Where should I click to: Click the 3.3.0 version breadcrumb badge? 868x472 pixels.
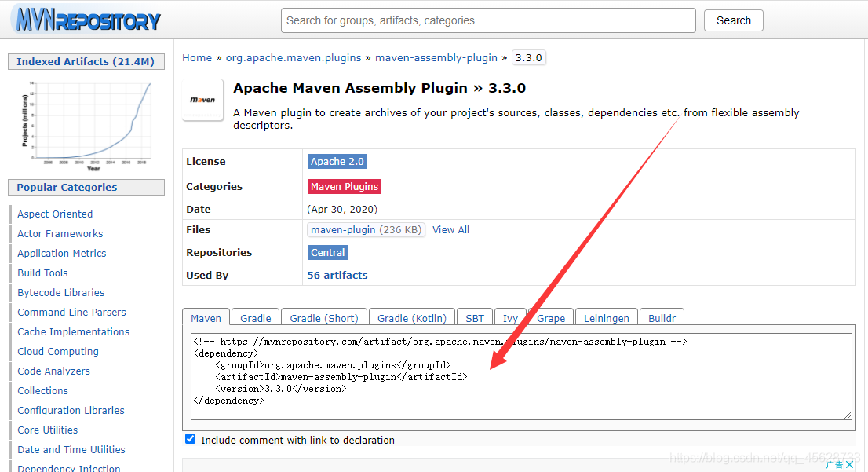tap(529, 57)
